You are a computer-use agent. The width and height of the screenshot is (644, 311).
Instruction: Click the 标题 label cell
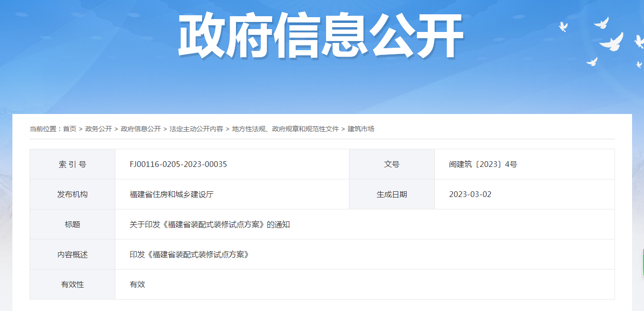72,224
